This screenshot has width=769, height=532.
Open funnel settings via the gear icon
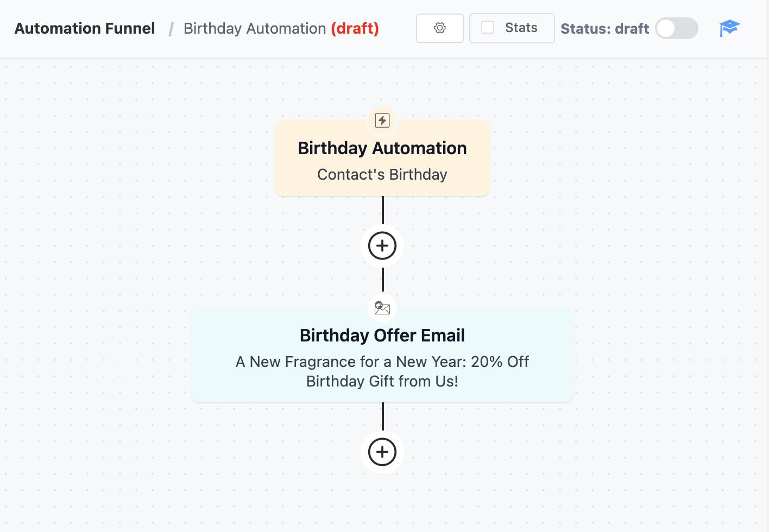(x=439, y=28)
